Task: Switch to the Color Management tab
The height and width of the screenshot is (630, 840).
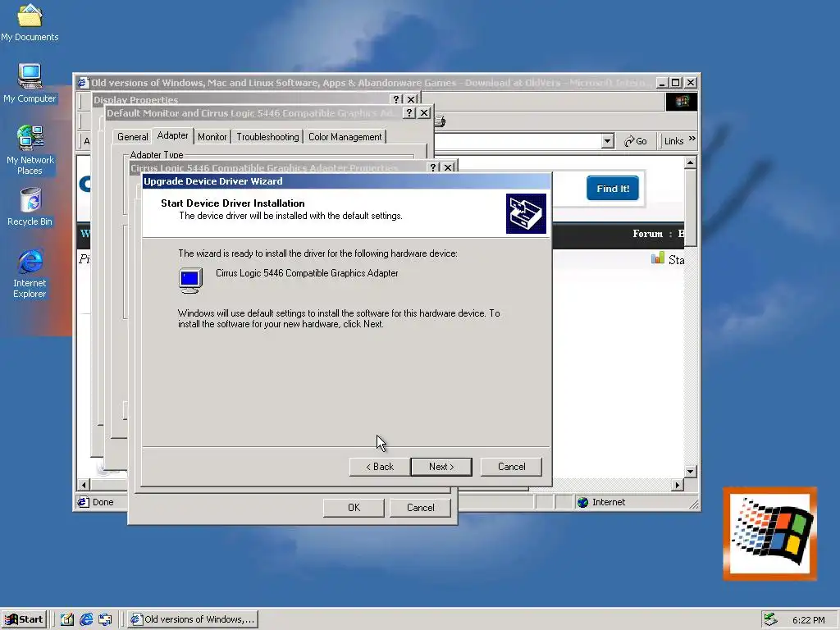Action: coord(345,137)
